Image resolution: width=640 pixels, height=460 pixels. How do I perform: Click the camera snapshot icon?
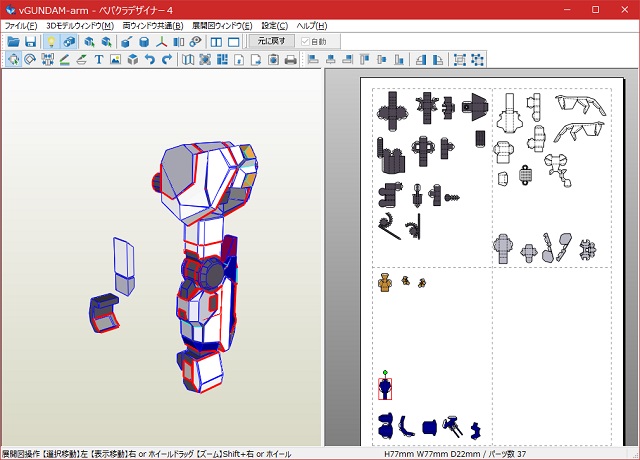[x=273, y=60]
